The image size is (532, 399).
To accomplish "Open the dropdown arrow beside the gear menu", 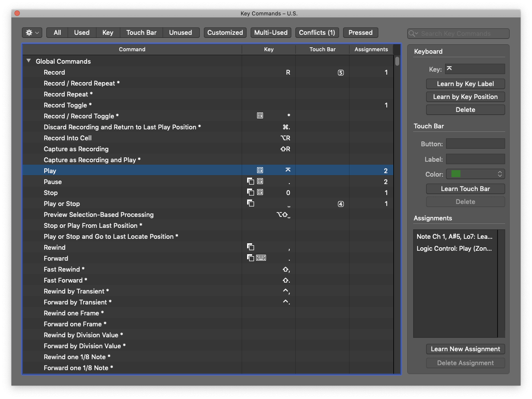I will 37,32.
